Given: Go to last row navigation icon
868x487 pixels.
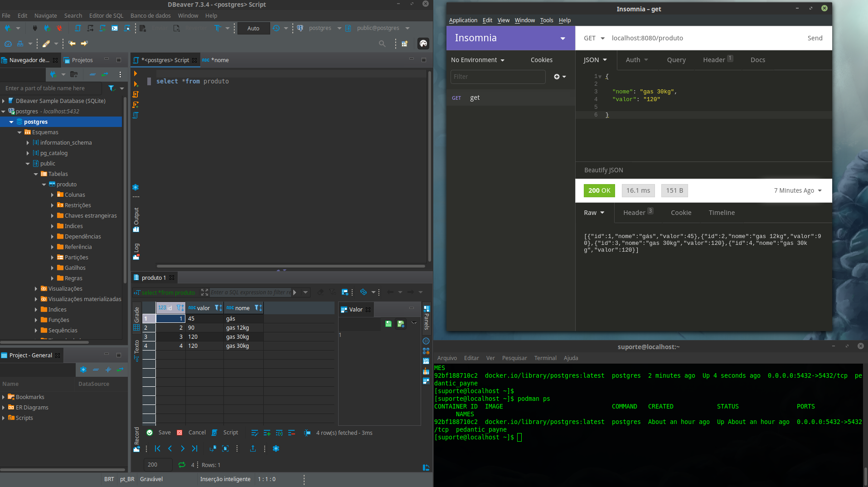Looking at the screenshot, I should (x=194, y=448).
